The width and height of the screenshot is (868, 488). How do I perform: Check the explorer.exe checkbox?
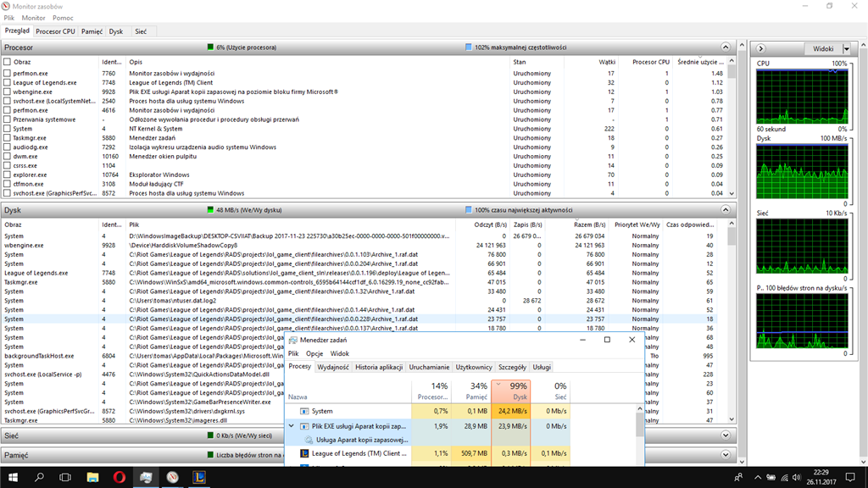tap(7, 175)
